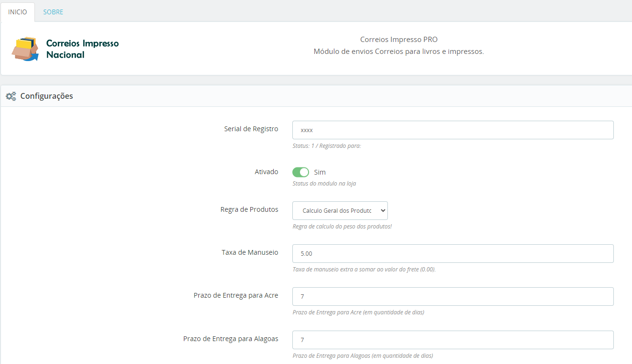Click the 'Ativado' label
The width and height of the screenshot is (632, 364).
[x=267, y=172]
